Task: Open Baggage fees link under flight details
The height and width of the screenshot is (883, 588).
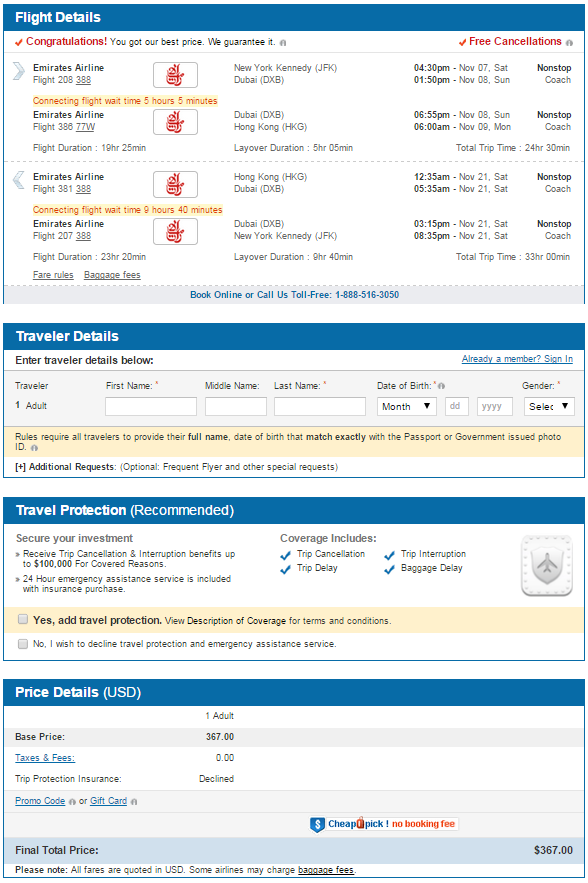Action: (112, 275)
